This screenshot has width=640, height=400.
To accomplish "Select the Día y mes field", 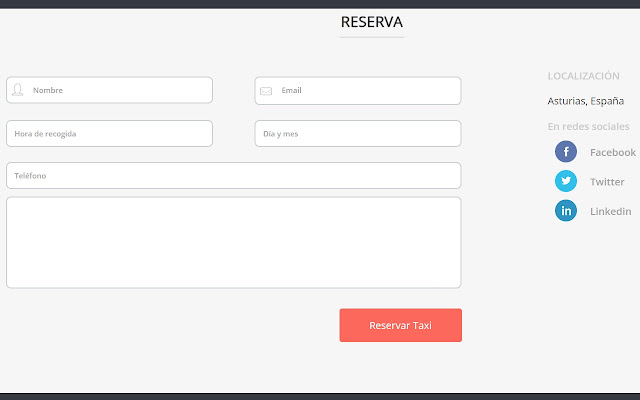I will (x=357, y=133).
